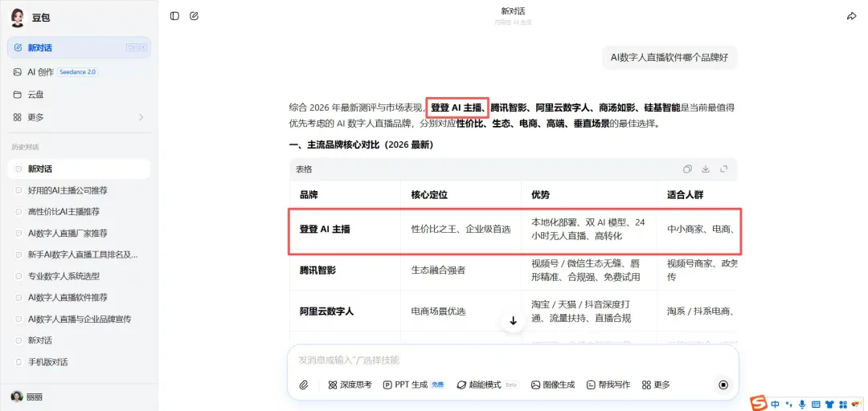The height and width of the screenshot is (411, 868).
Task: Open history chat AI数字人直播与企业品牌宣传
Action: pyautogui.click(x=79, y=319)
